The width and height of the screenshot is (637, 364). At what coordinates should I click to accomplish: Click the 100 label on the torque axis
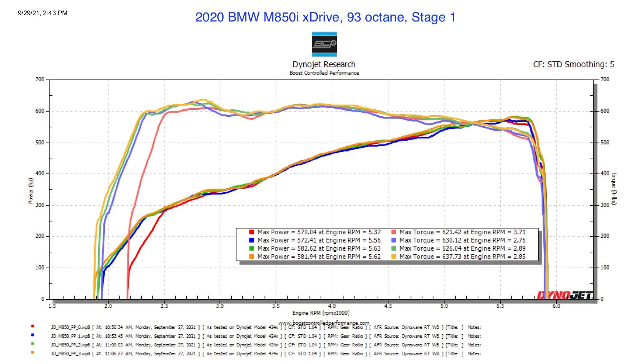click(605, 268)
